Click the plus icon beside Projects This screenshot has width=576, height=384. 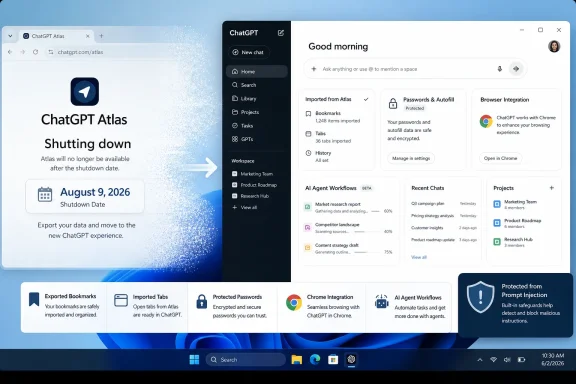click(x=551, y=188)
